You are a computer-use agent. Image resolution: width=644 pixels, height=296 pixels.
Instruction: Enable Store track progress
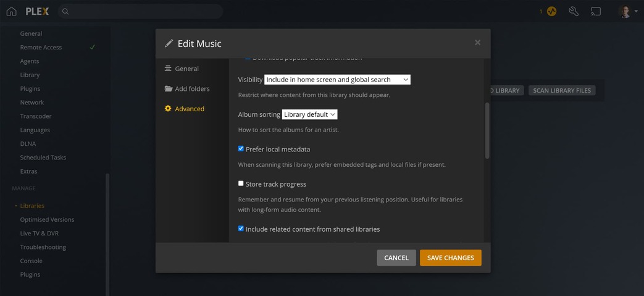point(241,184)
